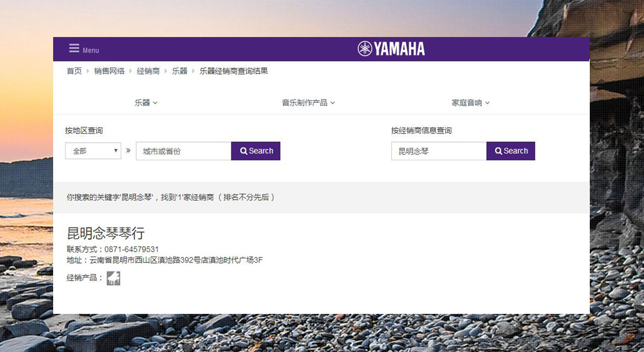Click the Yamaha logo in header
644x352 pixels.
pyautogui.click(x=391, y=49)
